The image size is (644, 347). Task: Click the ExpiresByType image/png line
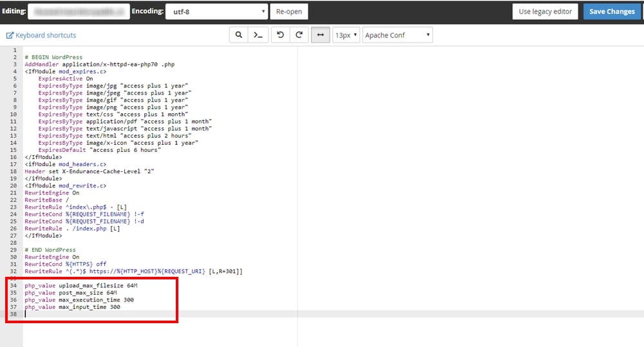(x=113, y=107)
